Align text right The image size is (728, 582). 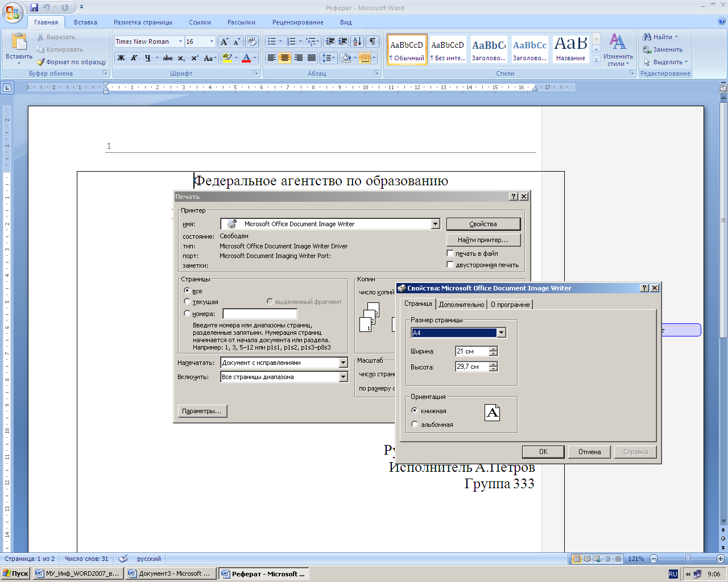(298, 58)
